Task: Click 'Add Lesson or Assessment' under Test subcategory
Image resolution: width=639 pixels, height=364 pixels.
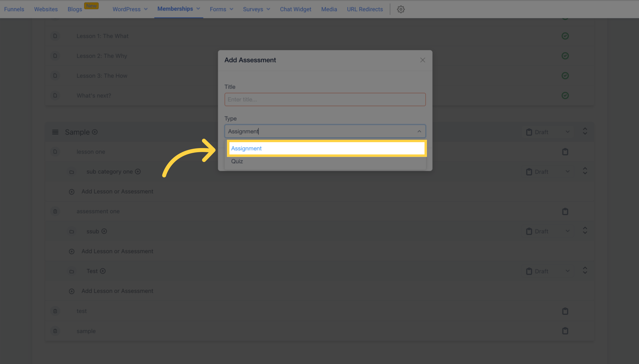Action: 117,291
